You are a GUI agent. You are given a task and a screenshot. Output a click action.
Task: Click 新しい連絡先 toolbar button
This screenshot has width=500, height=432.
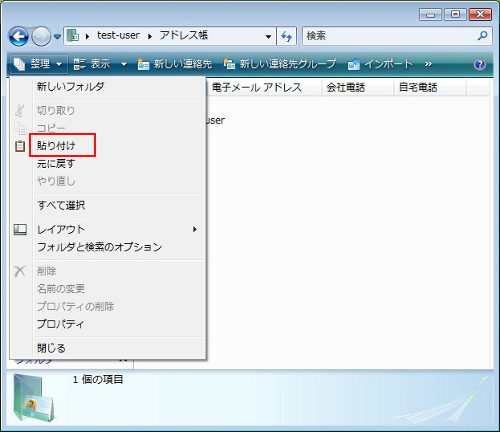click(x=175, y=64)
